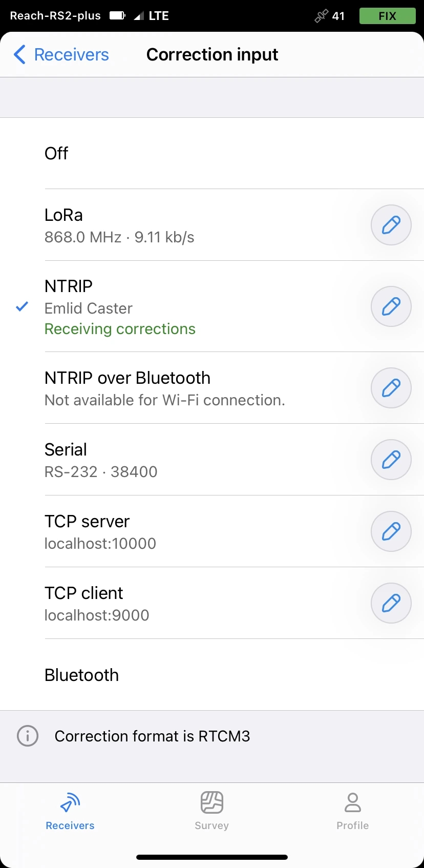This screenshot has height=868, width=424.
Task: Open the Receivers bottom tab
Action: tap(70, 810)
